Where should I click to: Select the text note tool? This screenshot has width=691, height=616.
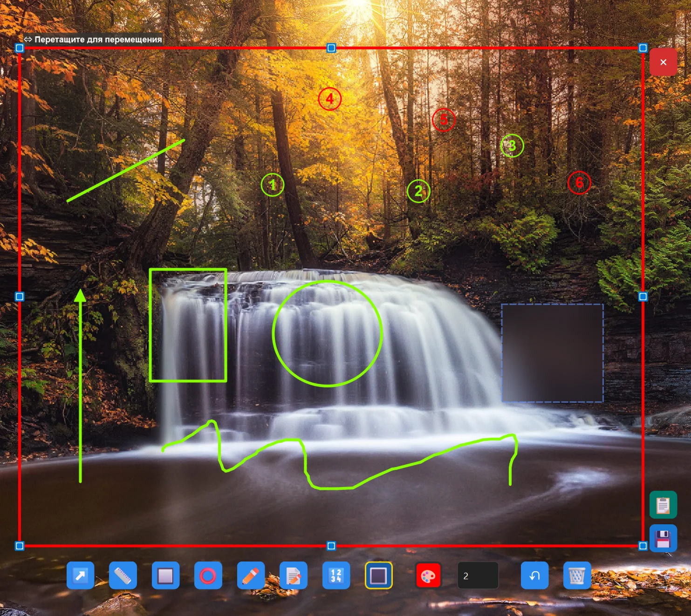point(294,575)
